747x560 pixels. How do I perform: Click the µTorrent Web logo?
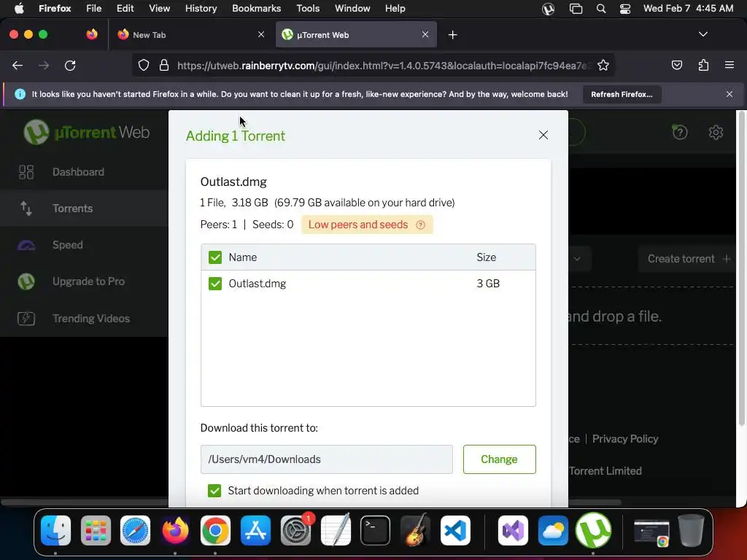click(x=87, y=133)
